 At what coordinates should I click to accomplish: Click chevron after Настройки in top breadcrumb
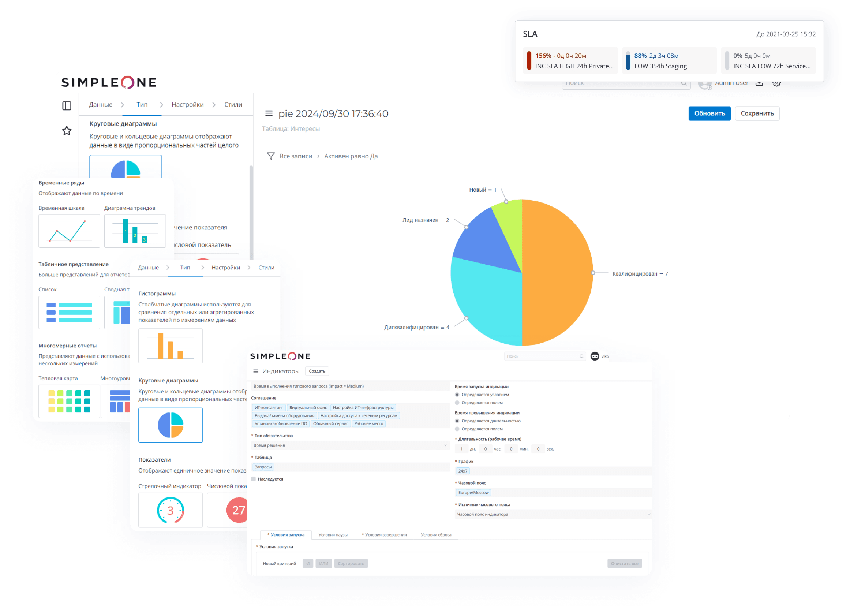tap(214, 105)
